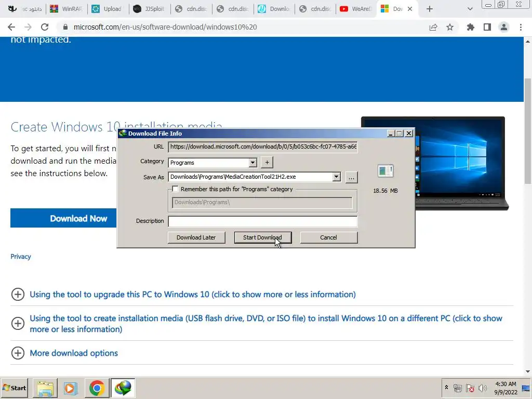
Task: Bookmark this page with star icon
Action: (450, 27)
